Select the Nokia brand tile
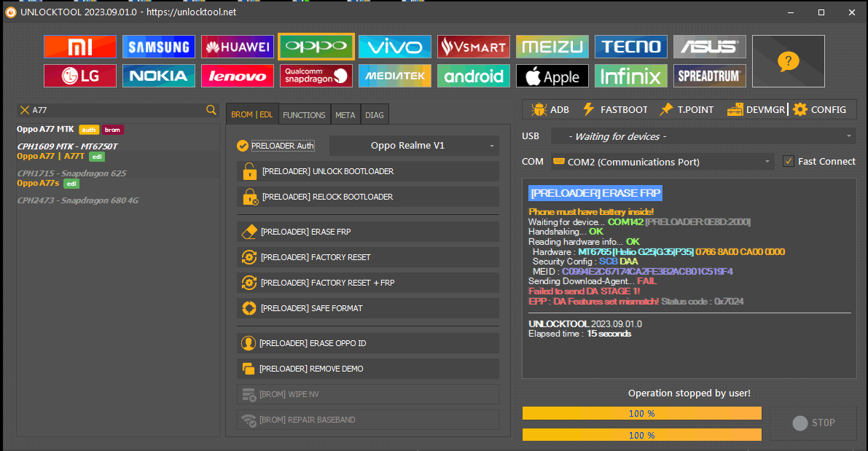Image resolution: width=868 pixels, height=451 pixels. pyautogui.click(x=159, y=76)
